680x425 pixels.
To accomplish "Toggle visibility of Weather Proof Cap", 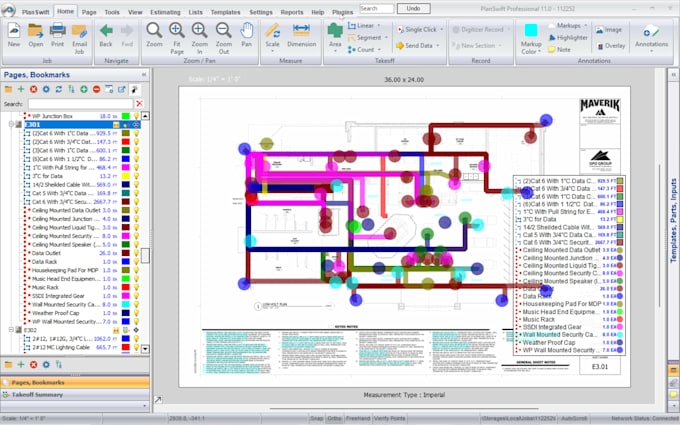I will click(136, 313).
